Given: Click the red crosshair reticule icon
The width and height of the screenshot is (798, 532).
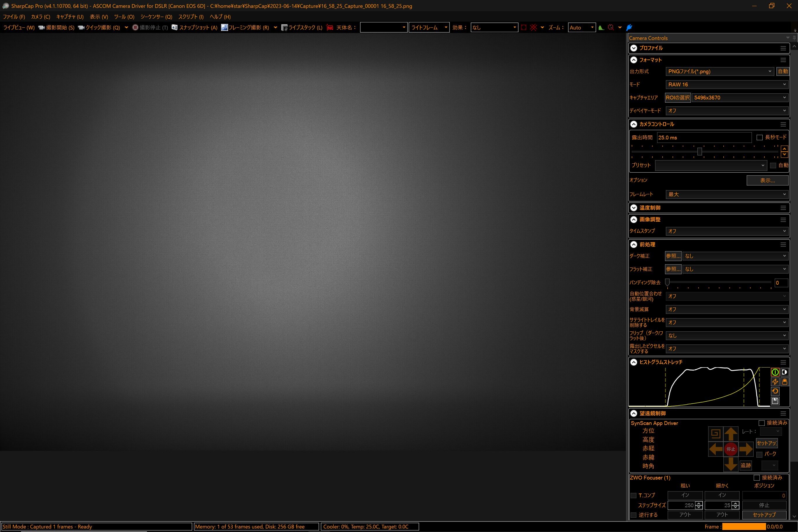Looking at the screenshot, I should [x=533, y=27].
